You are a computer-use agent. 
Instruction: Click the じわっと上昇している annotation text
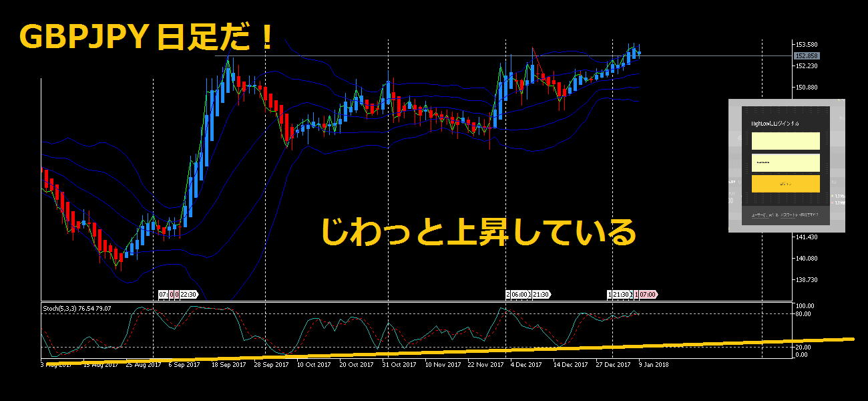(x=477, y=233)
